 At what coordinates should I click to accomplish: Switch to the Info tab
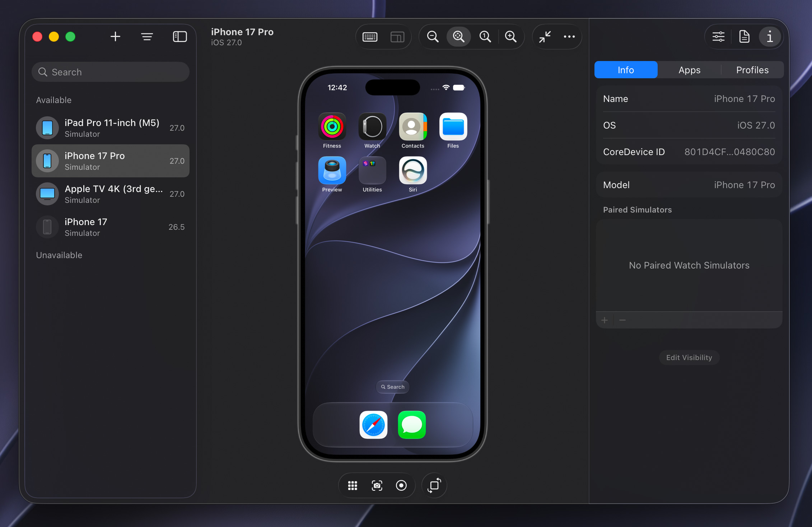626,70
